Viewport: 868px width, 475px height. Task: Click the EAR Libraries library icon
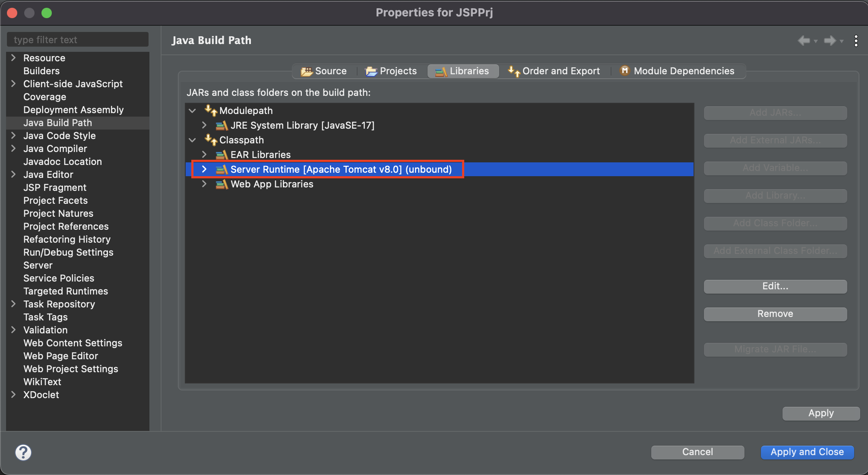pyautogui.click(x=222, y=155)
